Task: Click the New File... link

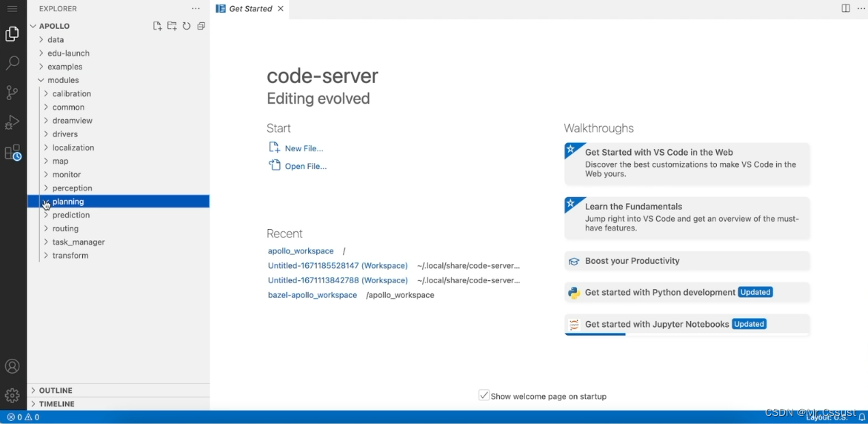Action: click(304, 148)
